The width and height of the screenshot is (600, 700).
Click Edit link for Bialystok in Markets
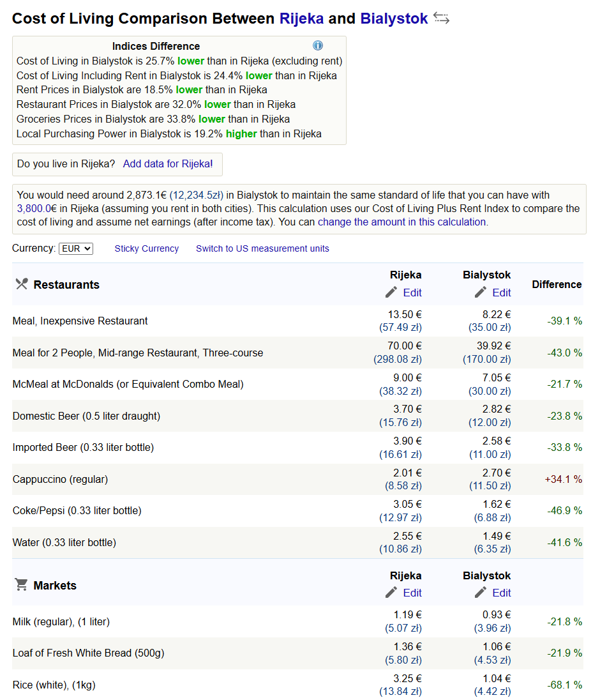pos(502,593)
